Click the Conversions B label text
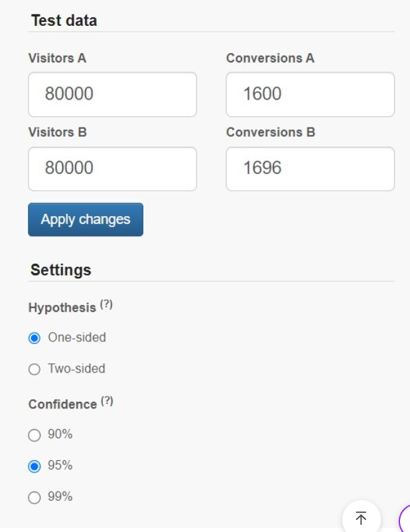The height and width of the screenshot is (532, 410). click(270, 132)
